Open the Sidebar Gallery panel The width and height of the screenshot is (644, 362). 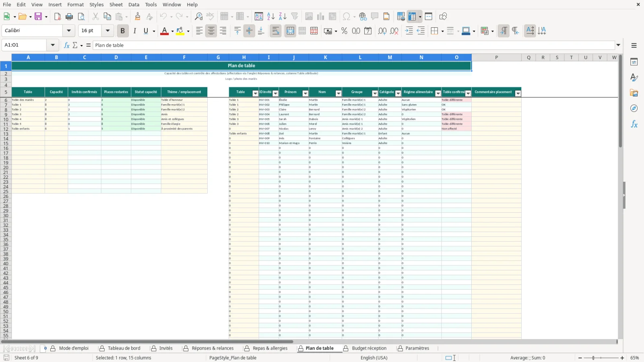click(x=634, y=93)
